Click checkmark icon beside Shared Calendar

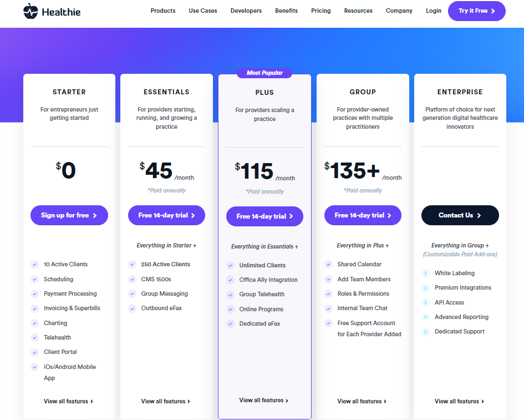click(x=328, y=265)
